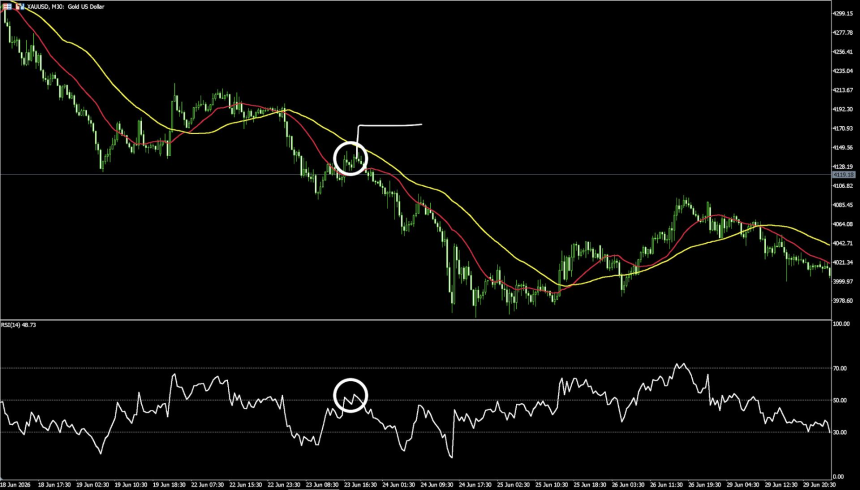Click the 4256.41 price scale label
The height and width of the screenshot is (490, 860).
click(x=842, y=52)
